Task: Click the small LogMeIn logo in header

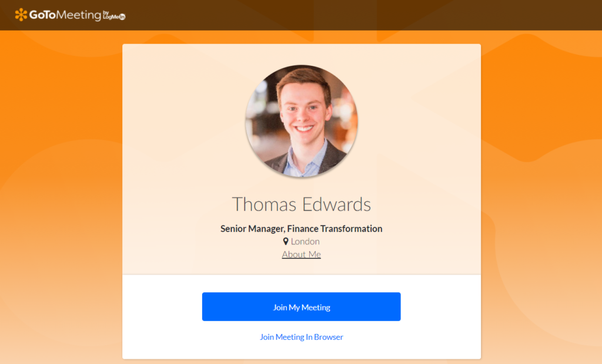Action: pyautogui.click(x=114, y=15)
